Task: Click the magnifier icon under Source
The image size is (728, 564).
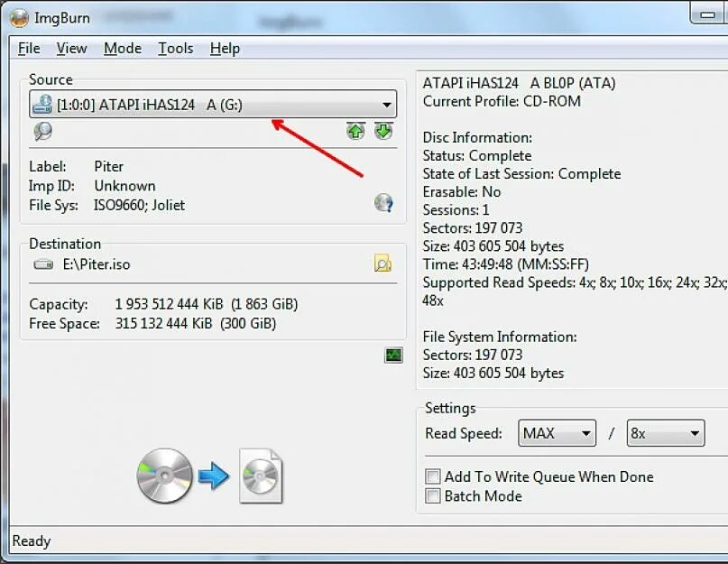Action: [x=42, y=132]
